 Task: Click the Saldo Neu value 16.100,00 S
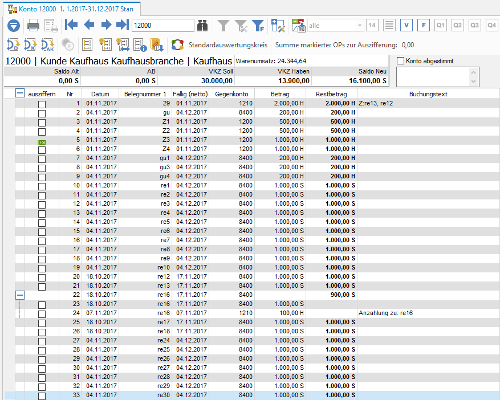tap(368, 80)
